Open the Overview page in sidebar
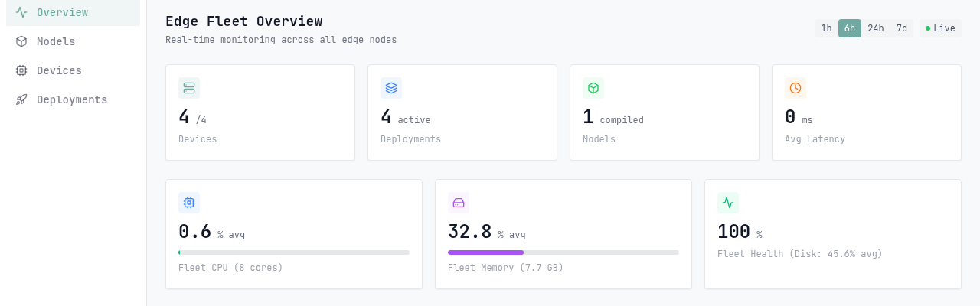This screenshot has width=980, height=306. (73, 12)
